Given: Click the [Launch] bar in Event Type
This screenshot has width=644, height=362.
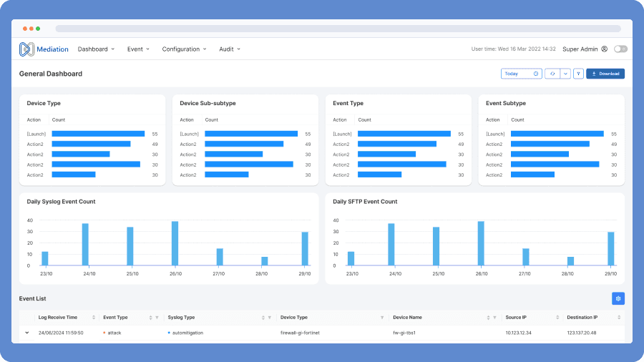Looking at the screenshot, I should coord(404,134).
